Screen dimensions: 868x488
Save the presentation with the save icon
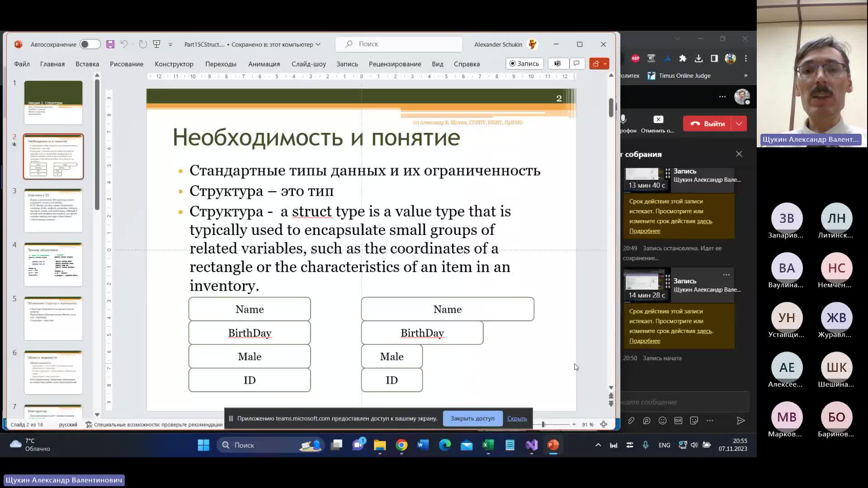(x=110, y=44)
